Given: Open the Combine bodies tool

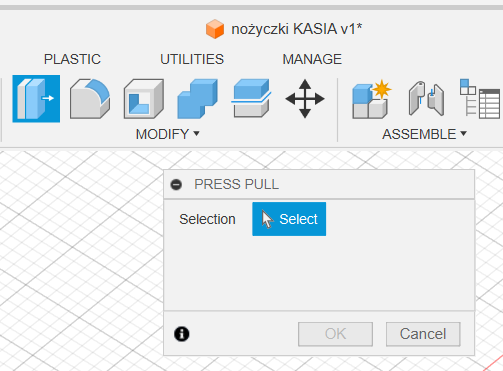Looking at the screenshot, I should [x=197, y=99].
